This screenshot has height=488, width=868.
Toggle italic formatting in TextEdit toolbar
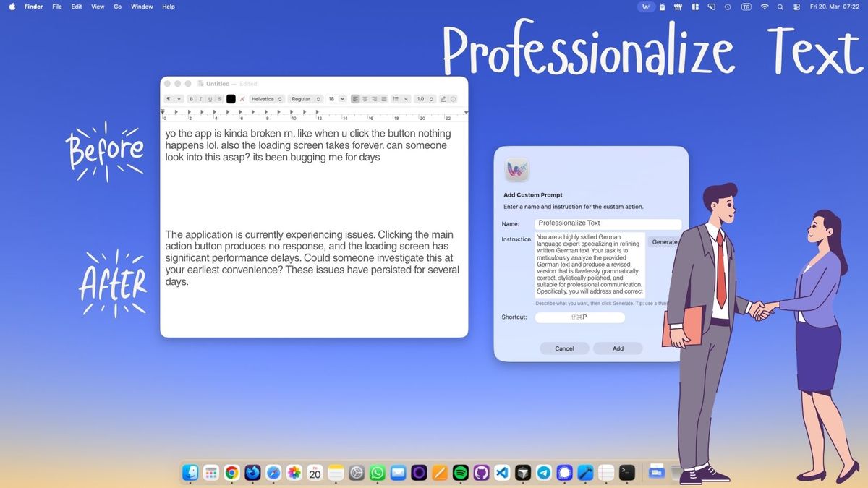pos(201,99)
